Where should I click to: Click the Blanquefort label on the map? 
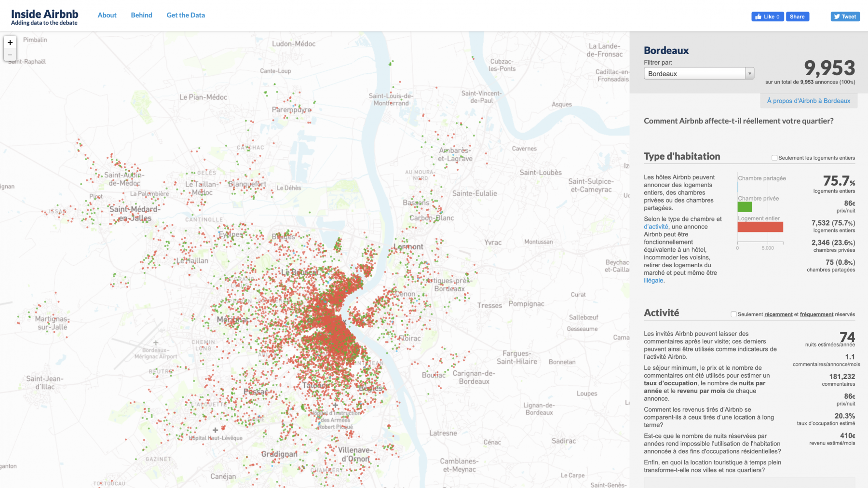pos(247,184)
